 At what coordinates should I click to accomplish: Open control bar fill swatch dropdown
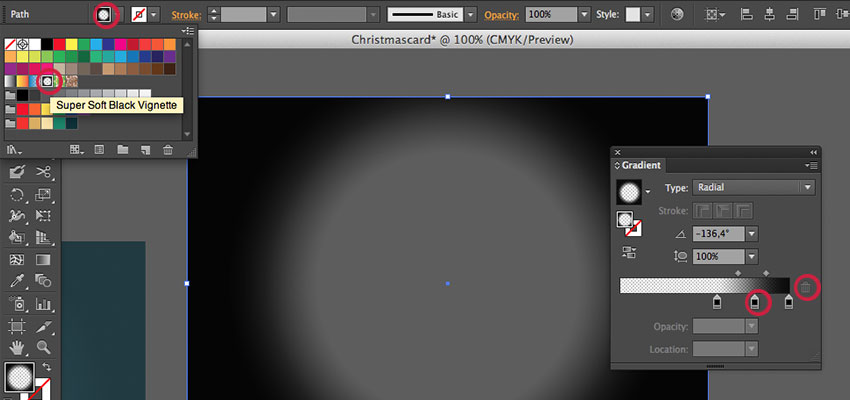pyautogui.click(x=117, y=15)
